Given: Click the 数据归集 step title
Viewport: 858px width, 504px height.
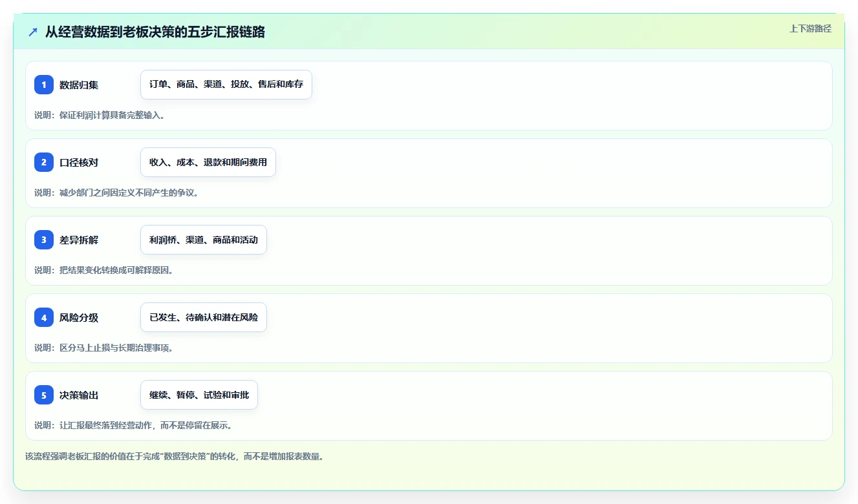Looking at the screenshot, I should pos(79,85).
